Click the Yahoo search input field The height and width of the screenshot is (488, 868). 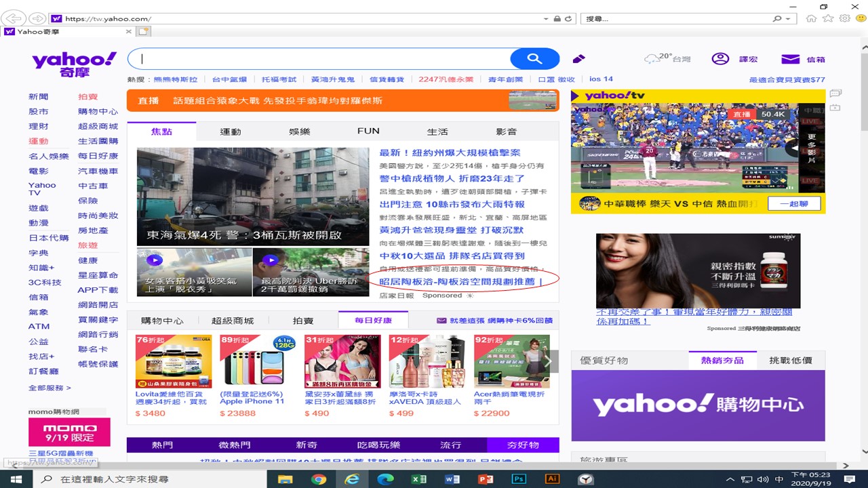pyautogui.click(x=319, y=59)
